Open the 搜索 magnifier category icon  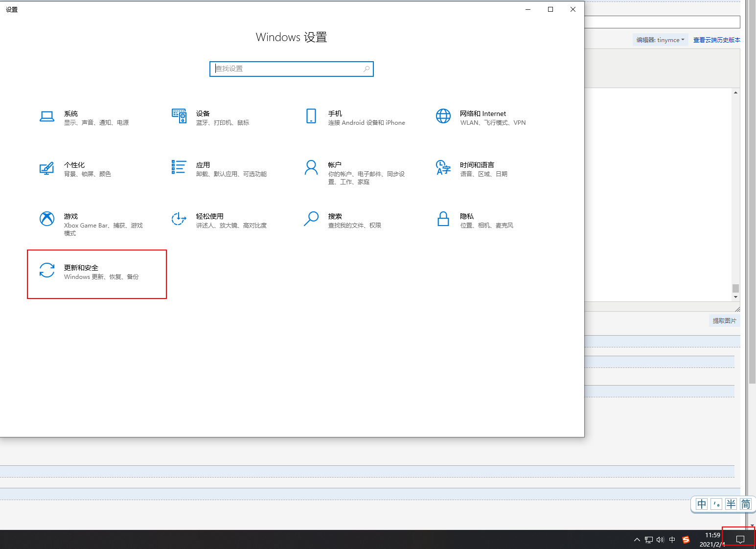(x=311, y=219)
